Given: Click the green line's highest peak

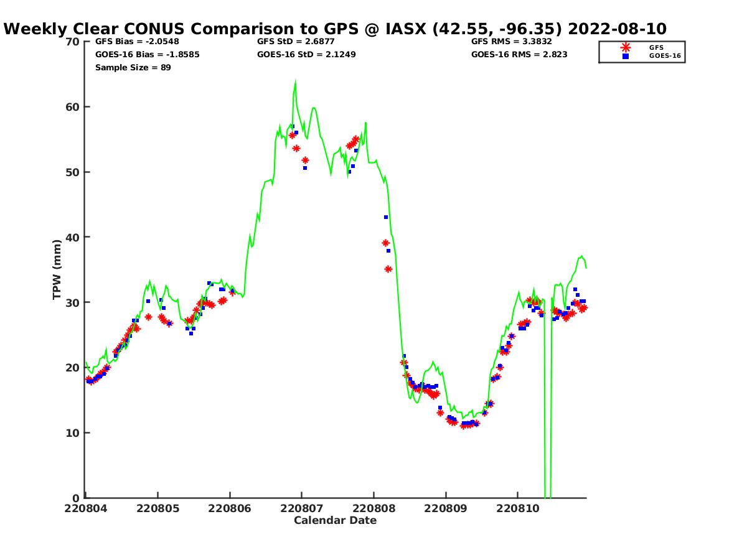Looking at the screenshot, I should point(295,82).
